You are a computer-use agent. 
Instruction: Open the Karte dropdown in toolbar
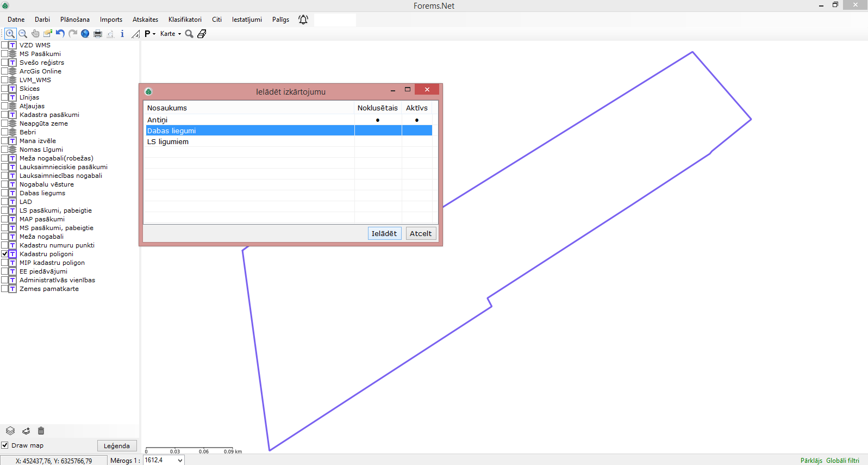(x=171, y=34)
